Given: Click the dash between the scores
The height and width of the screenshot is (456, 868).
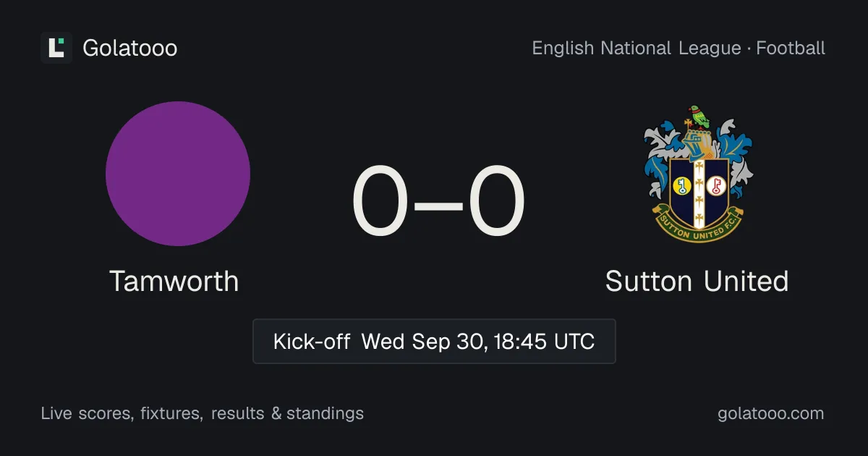Looking at the screenshot, I should pos(438,204).
